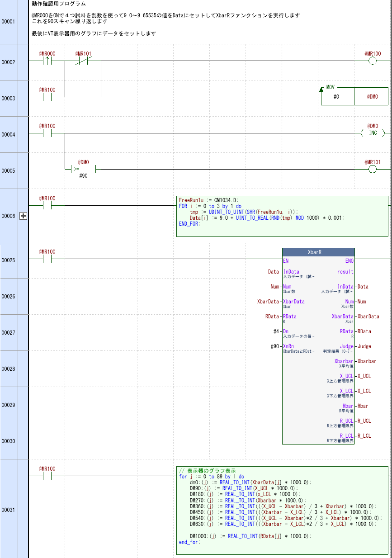
Task: Click the Rbar output variable label
Action: 362,406
